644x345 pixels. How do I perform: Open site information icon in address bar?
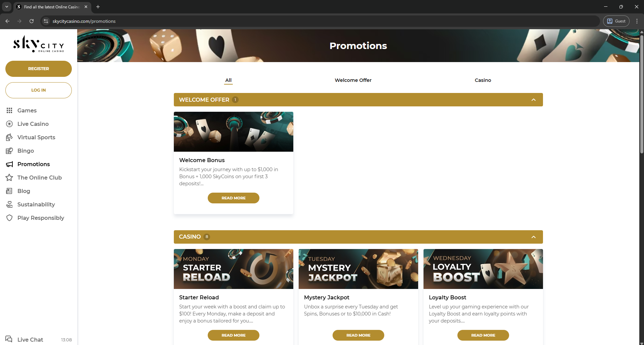coord(46,21)
